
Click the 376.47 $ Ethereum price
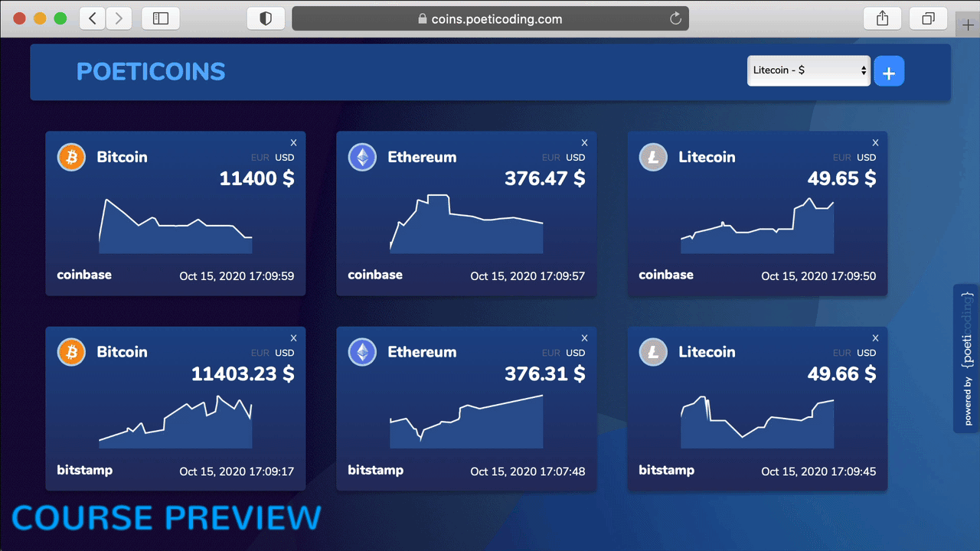click(x=545, y=179)
